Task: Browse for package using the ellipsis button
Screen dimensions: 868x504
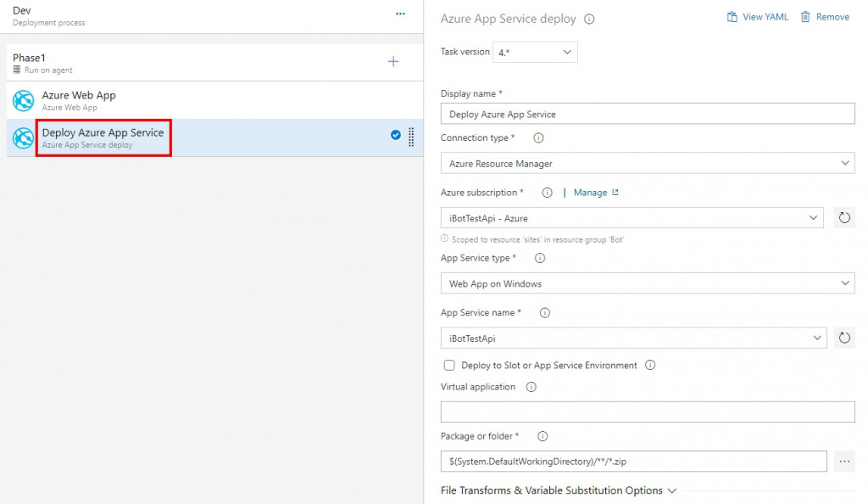Action: tap(844, 462)
